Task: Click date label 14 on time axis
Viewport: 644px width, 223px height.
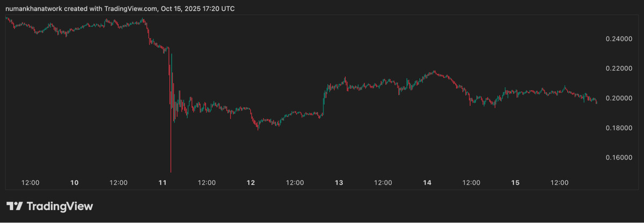Action: coord(427,183)
